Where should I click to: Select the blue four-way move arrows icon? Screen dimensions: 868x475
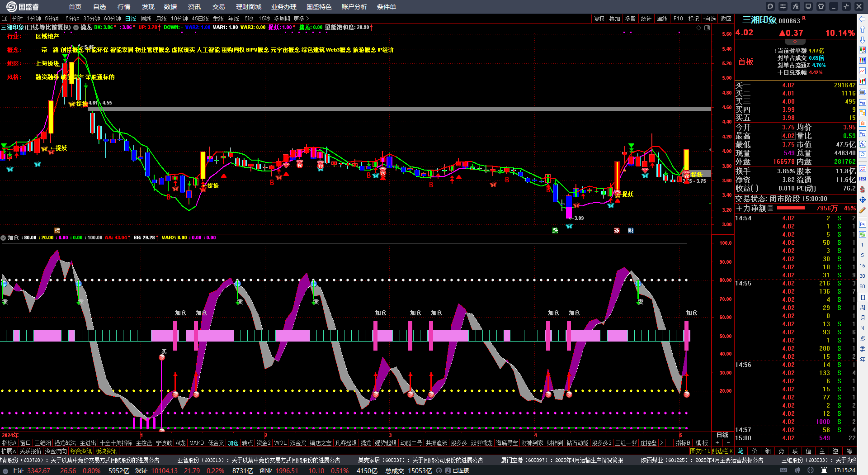(x=863, y=199)
